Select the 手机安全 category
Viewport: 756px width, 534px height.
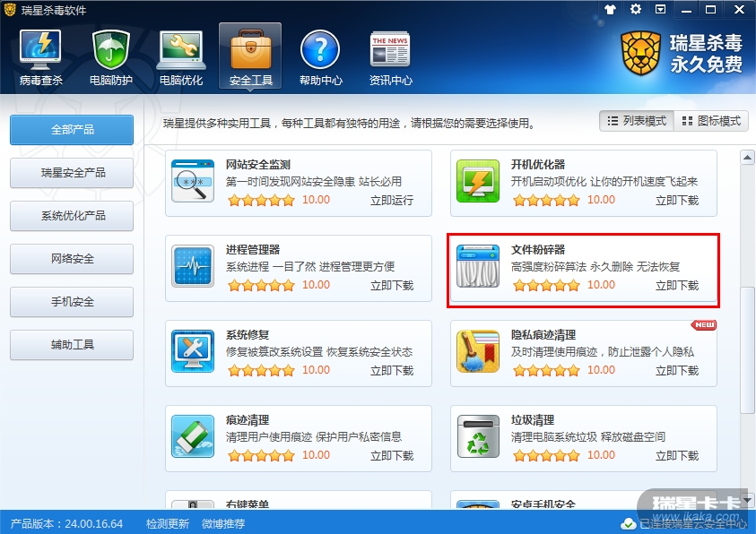click(x=72, y=301)
